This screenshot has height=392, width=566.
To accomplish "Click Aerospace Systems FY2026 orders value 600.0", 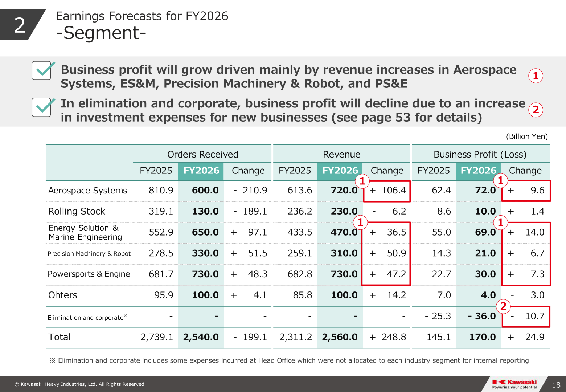I will pos(205,190).
